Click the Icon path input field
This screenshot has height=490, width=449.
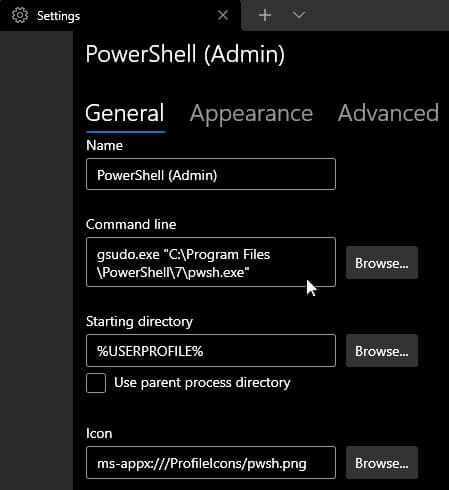tap(211, 463)
